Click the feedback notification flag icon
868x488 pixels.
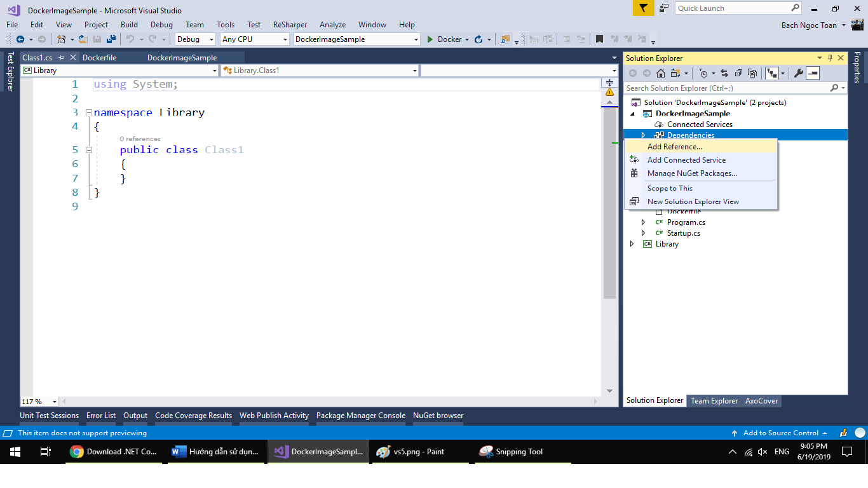pyautogui.click(x=644, y=8)
